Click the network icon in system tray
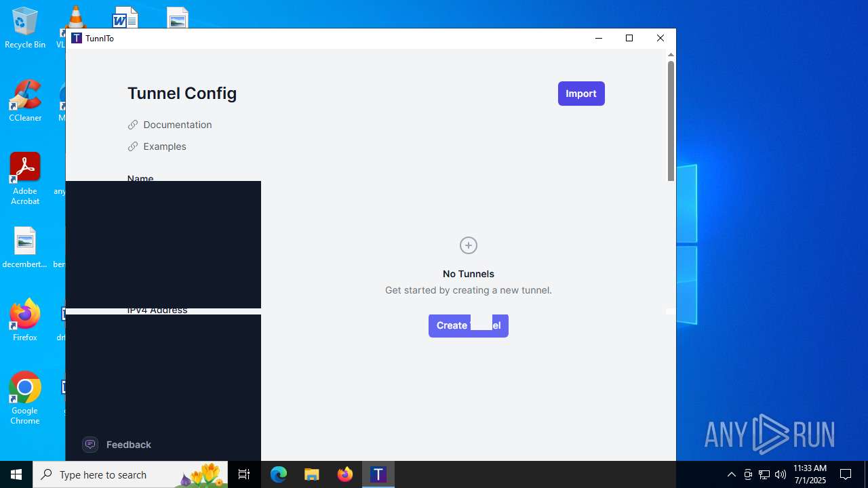 coord(764,474)
